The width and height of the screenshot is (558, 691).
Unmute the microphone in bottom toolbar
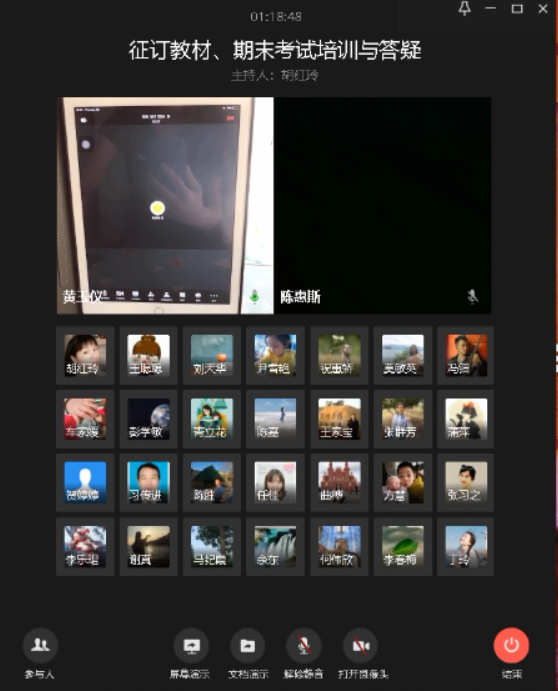pos(304,646)
